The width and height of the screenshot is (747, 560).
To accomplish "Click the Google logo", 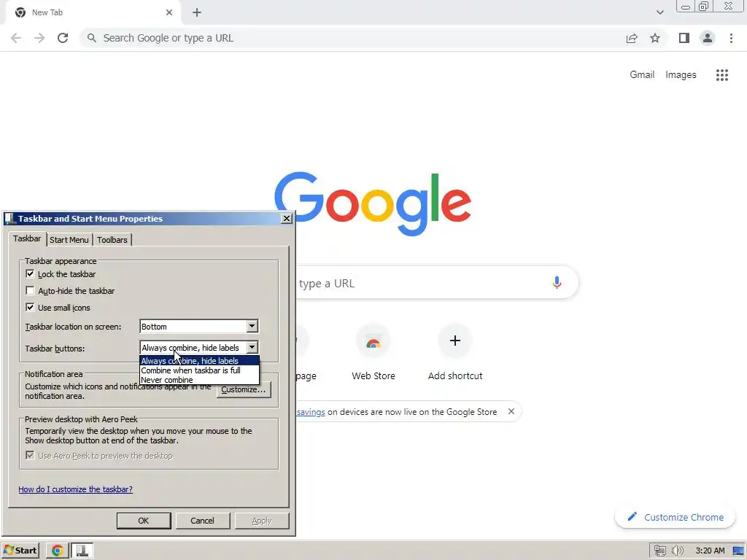I will pos(373,204).
